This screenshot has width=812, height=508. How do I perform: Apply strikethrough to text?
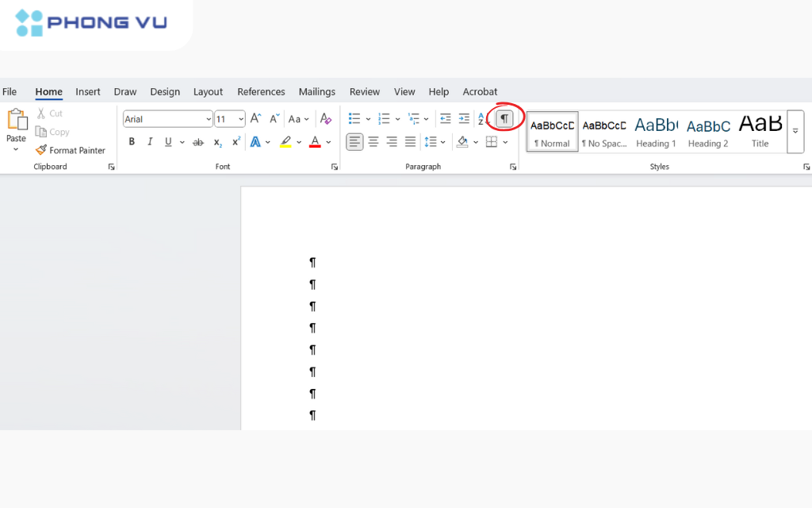click(198, 142)
